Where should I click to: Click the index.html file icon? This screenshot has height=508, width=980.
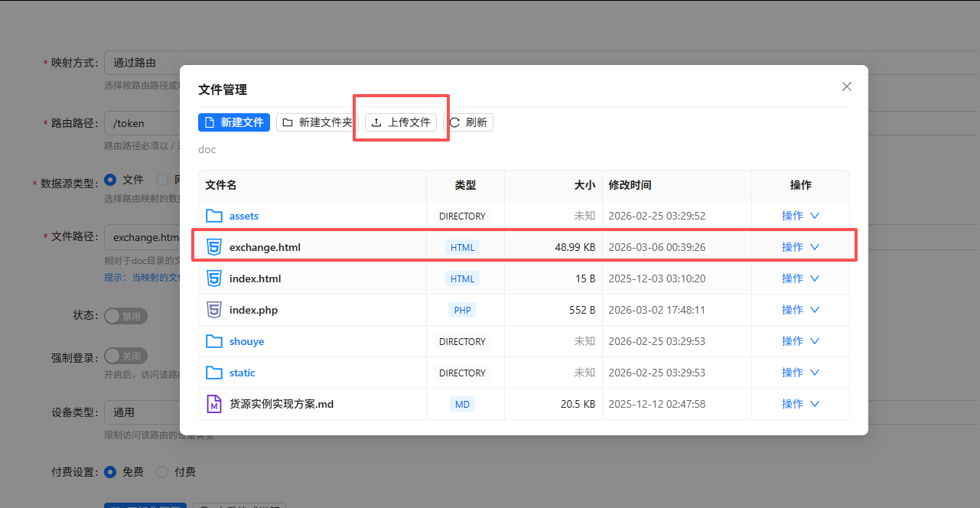coord(214,278)
